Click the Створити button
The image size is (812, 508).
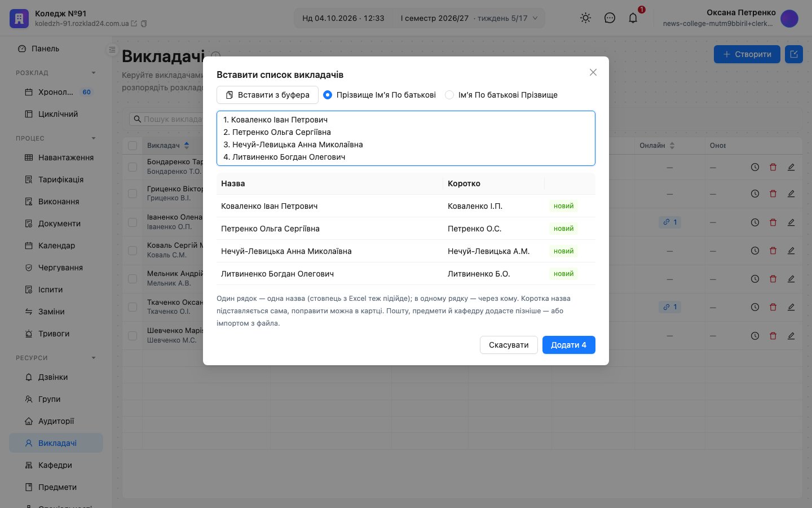(747, 54)
